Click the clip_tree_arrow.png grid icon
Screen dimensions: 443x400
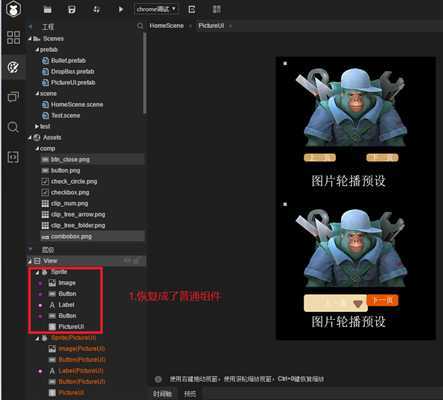point(45,215)
